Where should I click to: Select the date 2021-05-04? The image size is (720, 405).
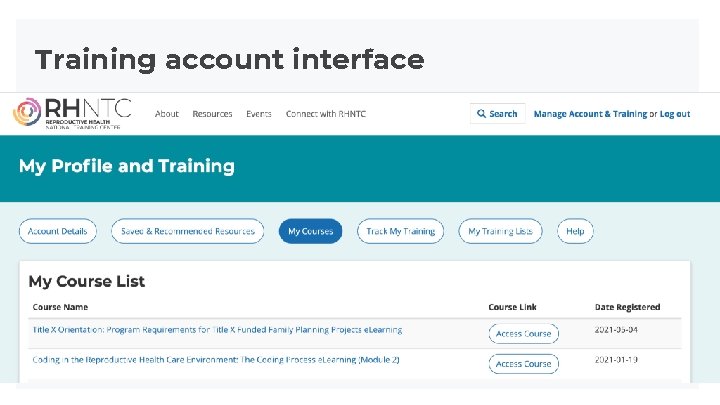point(616,330)
